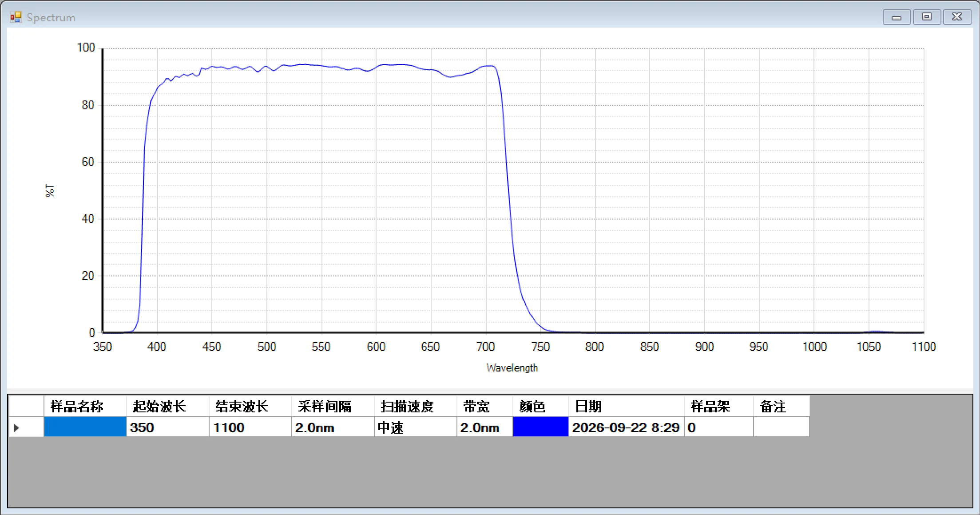Select the date cell 2026-09-22 8:29
980x515 pixels.
(x=627, y=427)
